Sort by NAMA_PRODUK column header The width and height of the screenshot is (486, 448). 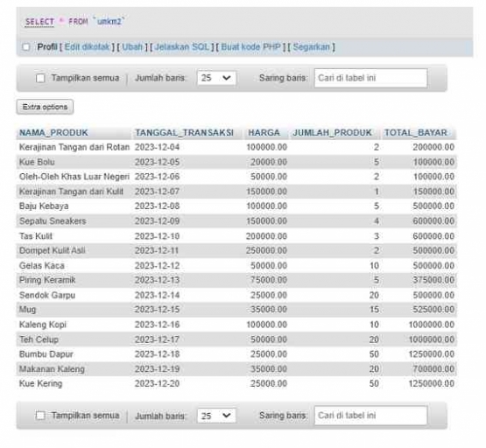(53, 133)
